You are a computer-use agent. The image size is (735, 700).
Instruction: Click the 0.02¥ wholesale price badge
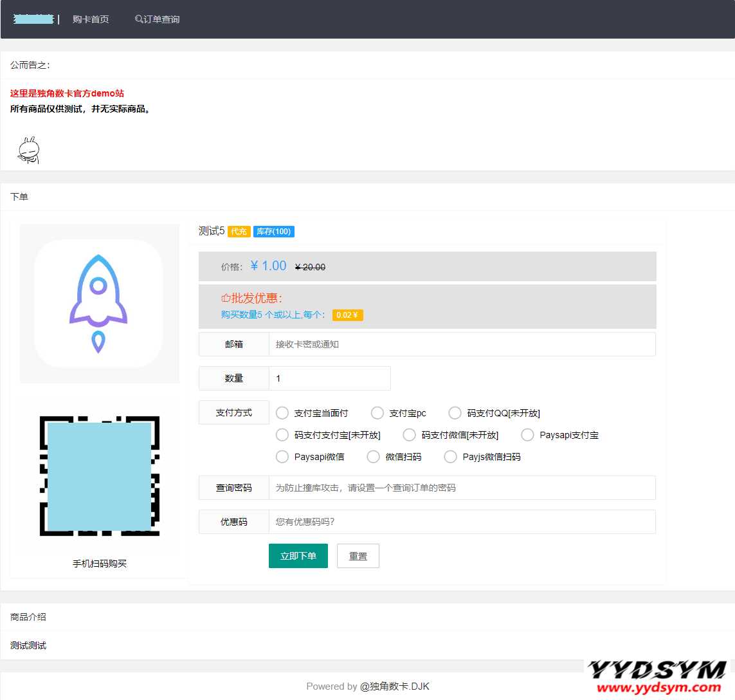[x=347, y=315]
